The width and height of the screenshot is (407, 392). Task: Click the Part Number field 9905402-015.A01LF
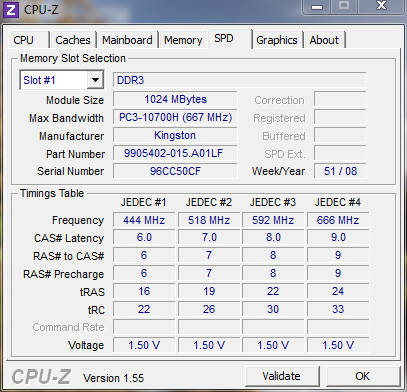(x=175, y=153)
